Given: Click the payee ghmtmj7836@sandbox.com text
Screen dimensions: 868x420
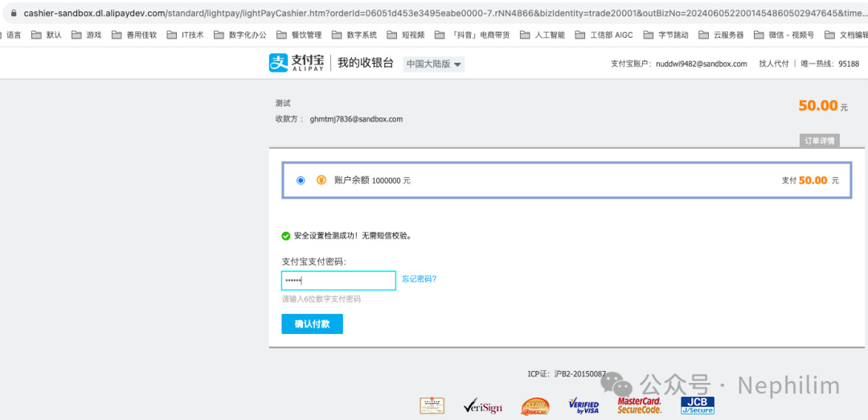Looking at the screenshot, I should [x=356, y=118].
